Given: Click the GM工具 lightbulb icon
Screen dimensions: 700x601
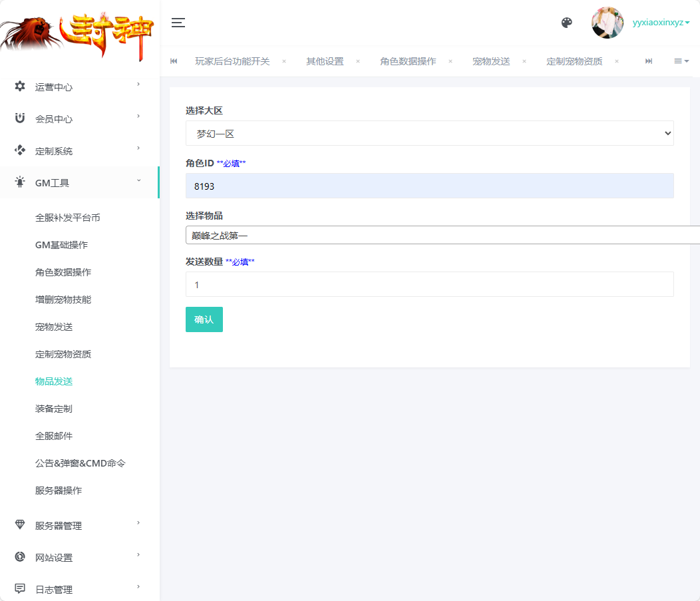Looking at the screenshot, I should coord(19,182).
